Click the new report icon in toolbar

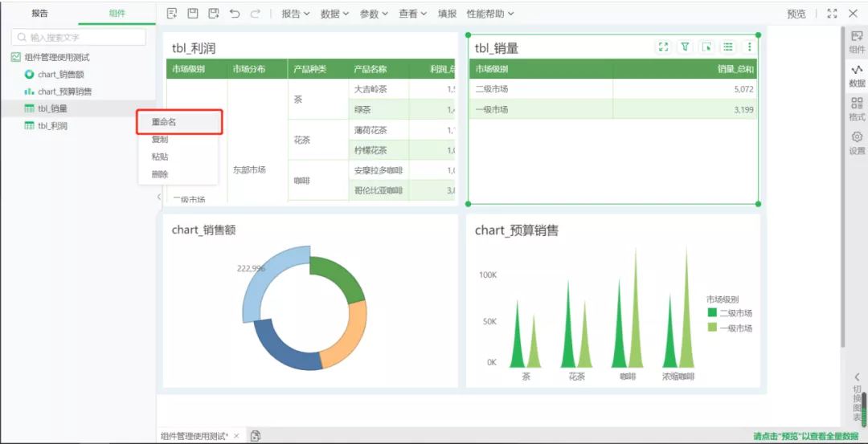(172, 14)
